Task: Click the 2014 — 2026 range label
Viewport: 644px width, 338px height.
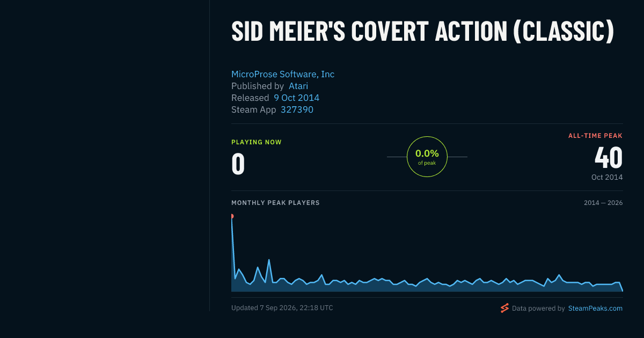Action: click(603, 203)
